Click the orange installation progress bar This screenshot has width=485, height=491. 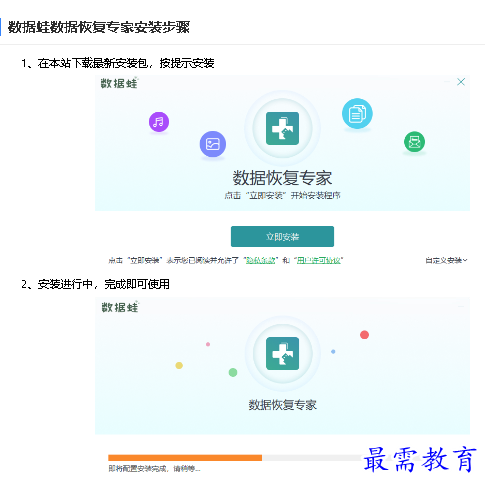(x=185, y=458)
